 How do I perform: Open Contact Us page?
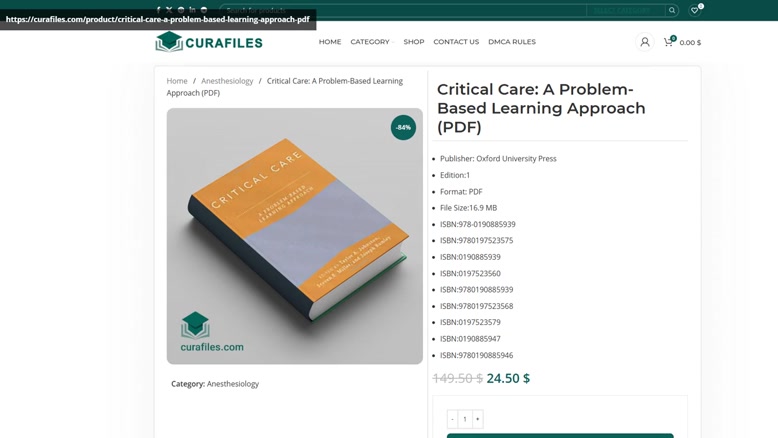[x=456, y=42]
